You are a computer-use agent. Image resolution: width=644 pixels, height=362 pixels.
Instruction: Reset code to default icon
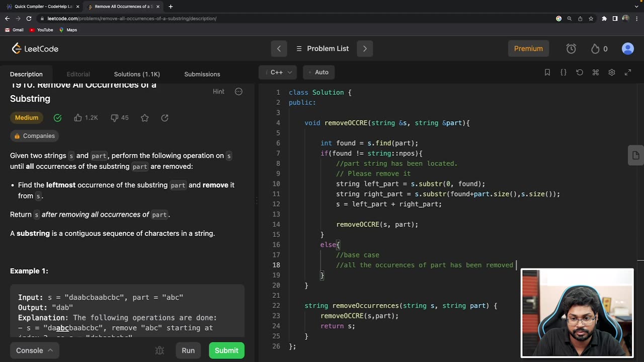click(580, 72)
